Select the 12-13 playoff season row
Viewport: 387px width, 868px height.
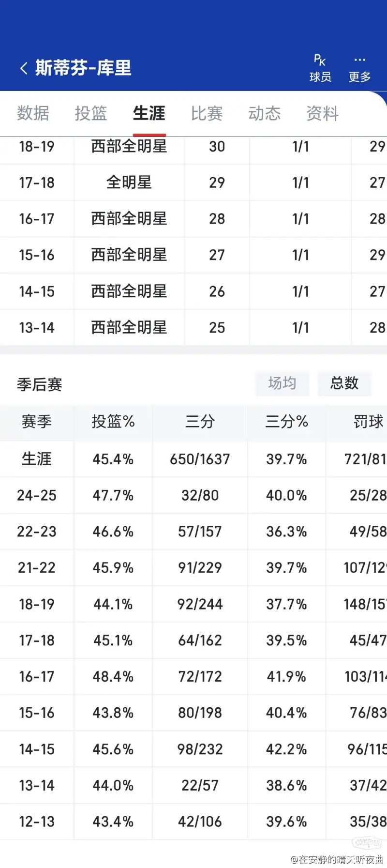[x=193, y=822]
